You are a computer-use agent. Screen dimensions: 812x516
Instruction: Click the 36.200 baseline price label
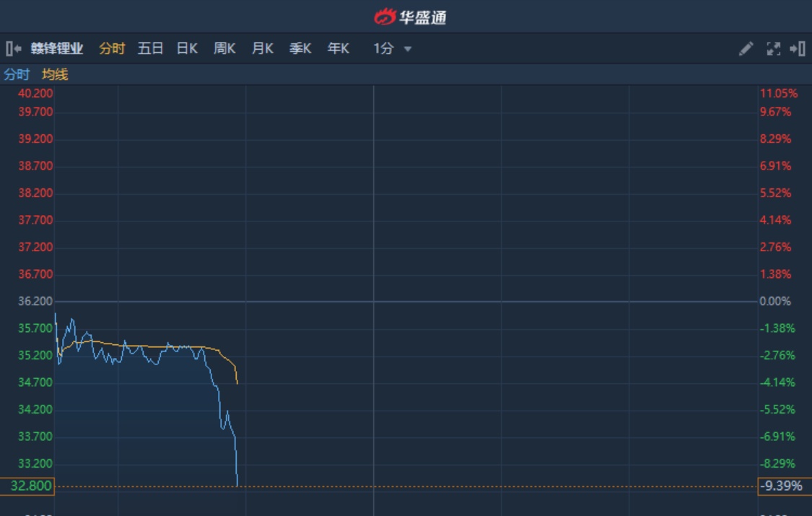(x=35, y=301)
